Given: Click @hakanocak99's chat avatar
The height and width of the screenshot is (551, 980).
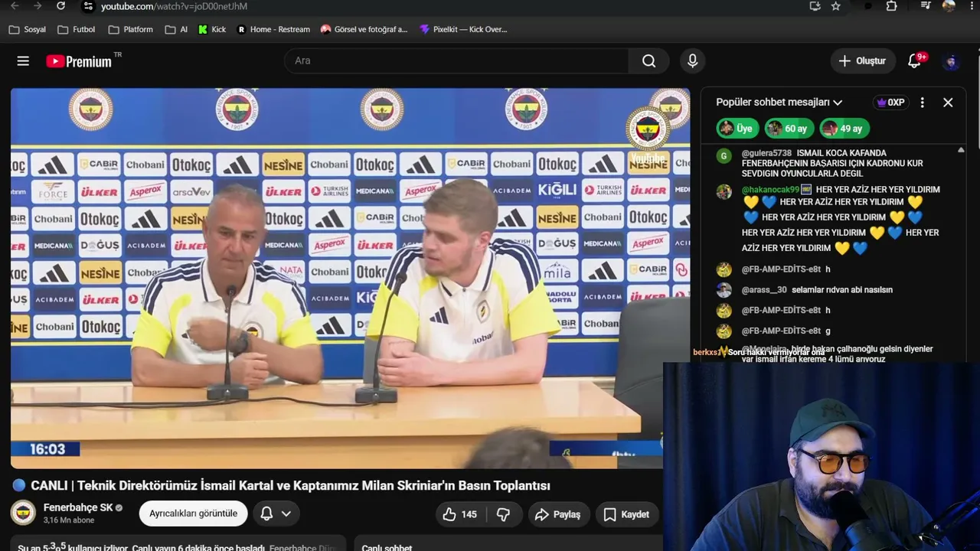Looking at the screenshot, I should tap(724, 192).
